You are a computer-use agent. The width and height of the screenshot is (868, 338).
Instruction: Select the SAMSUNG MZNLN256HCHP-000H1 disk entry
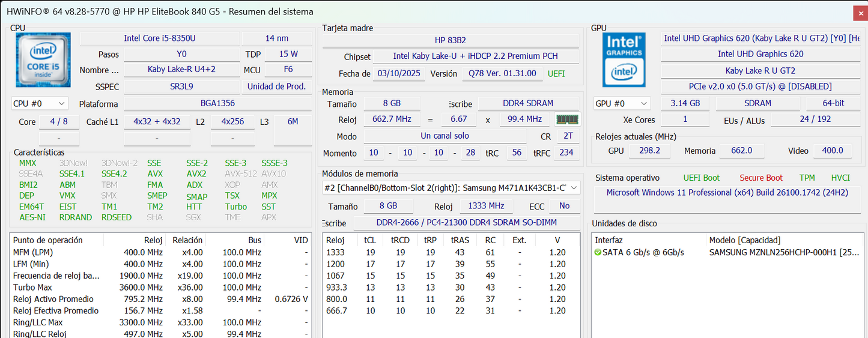[x=784, y=252]
